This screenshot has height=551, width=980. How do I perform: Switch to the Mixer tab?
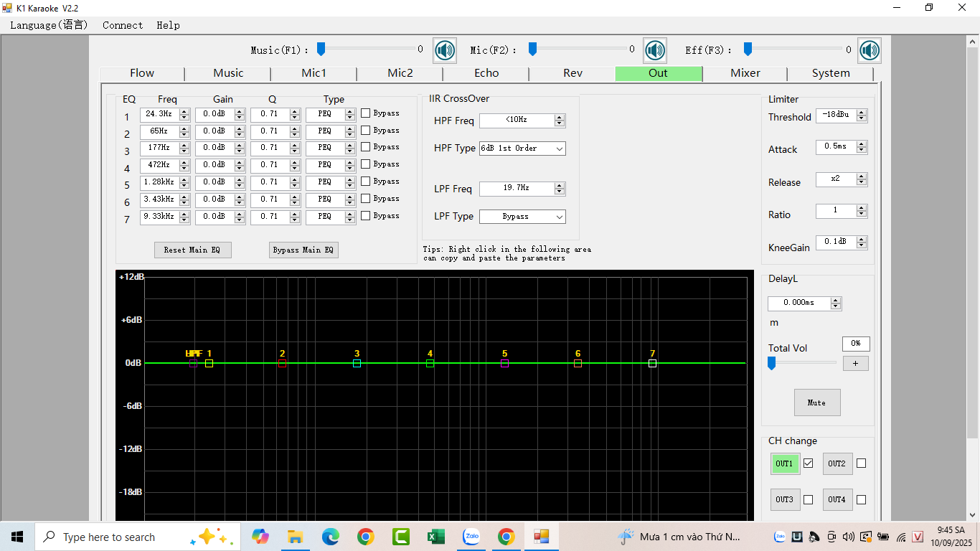pyautogui.click(x=745, y=73)
